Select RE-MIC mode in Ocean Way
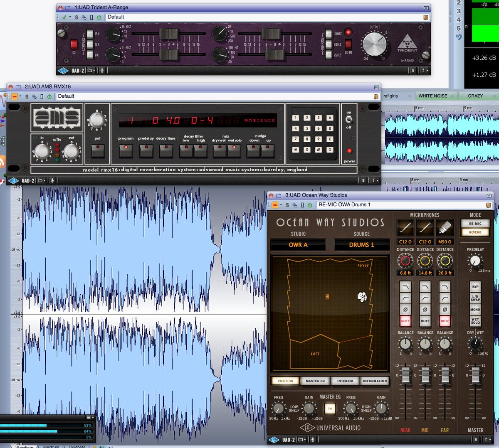The height and width of the screenshot is (448, 499). click(x=475, y=224)
